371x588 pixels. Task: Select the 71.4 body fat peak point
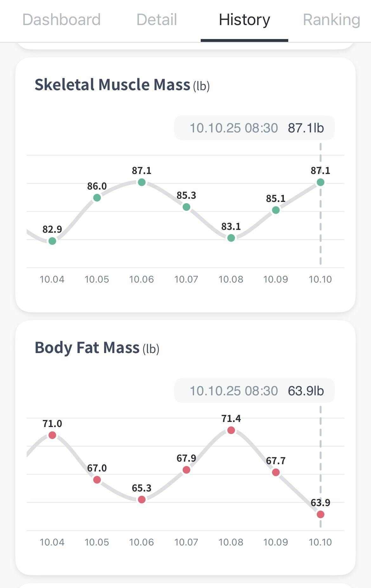[x=231, y=430]
